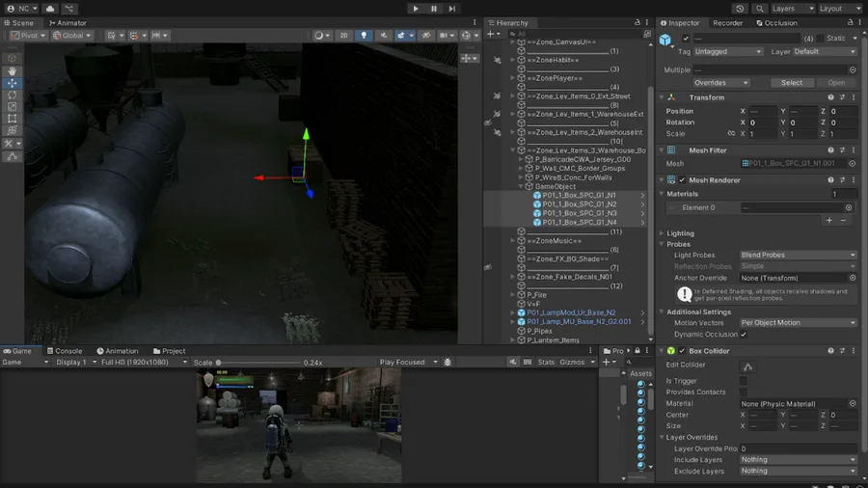Image resolution: width=868 pixels, height=488 pixels.
Task: Toggle Dynamic Occlusion checkbox
Action: [744, 335]
